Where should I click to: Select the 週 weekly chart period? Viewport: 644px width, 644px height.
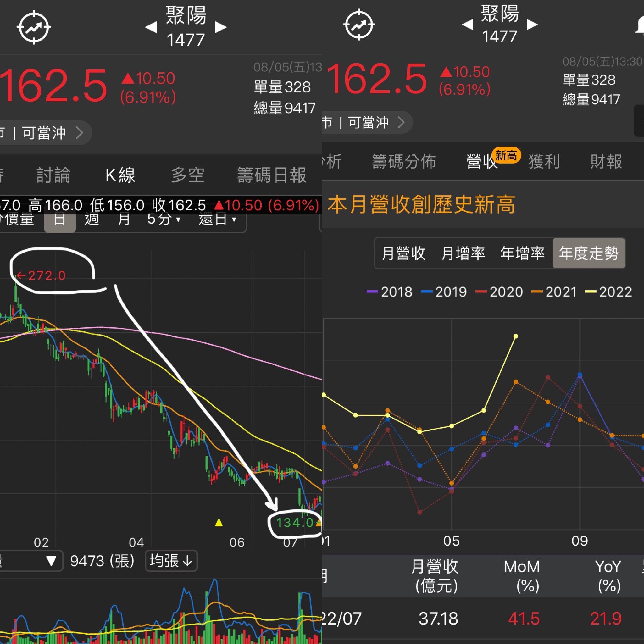pyautogui.click(x=92, y=220)
